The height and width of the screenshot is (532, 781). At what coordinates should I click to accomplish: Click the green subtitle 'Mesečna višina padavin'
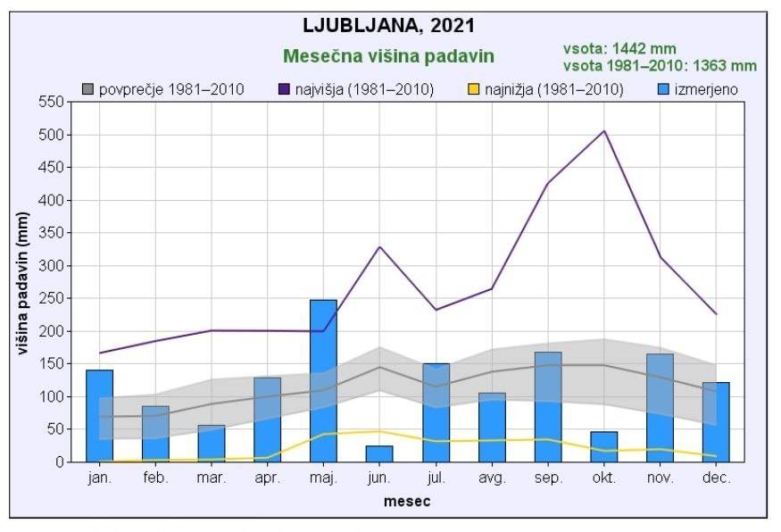(x=388, y=56)
